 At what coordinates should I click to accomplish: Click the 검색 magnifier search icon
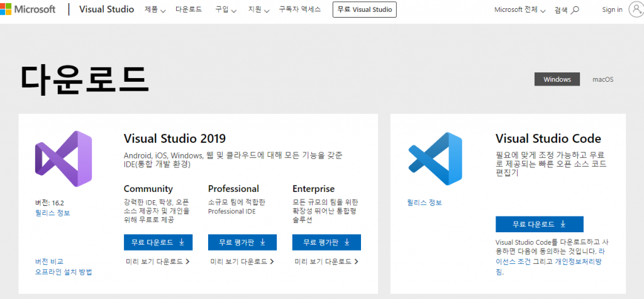pyautogui.click(x=575, y=10)
